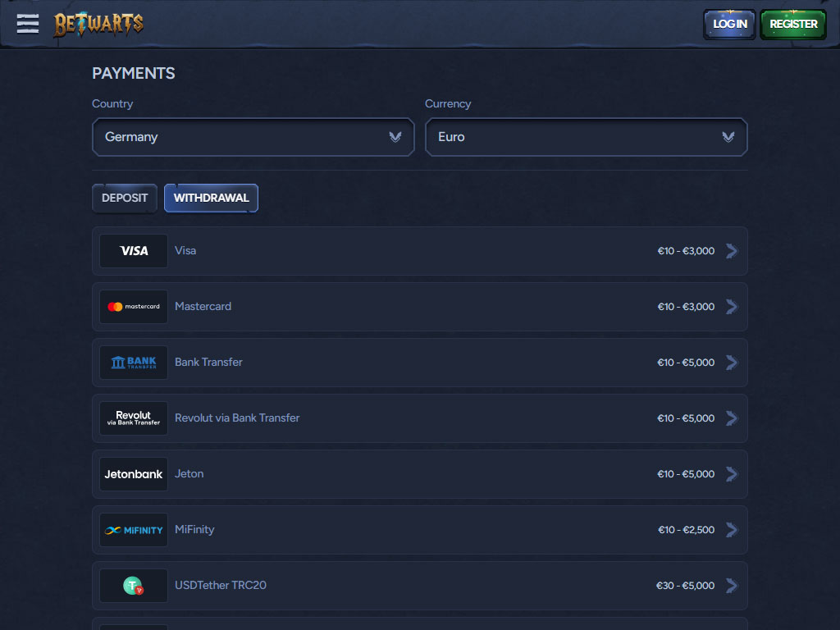Click the Visa logo icon

134,251
